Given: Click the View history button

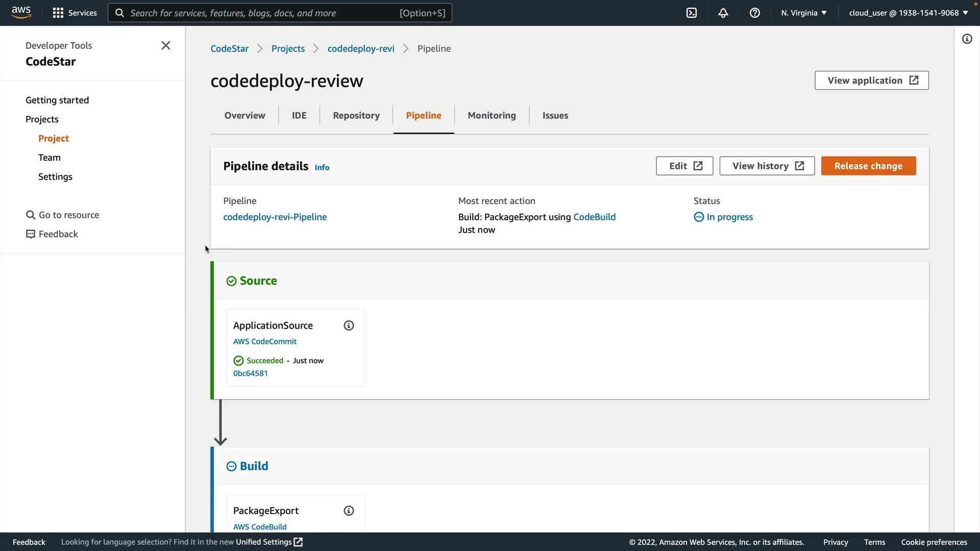Looking at the screenshot, I should pos(767,166).
